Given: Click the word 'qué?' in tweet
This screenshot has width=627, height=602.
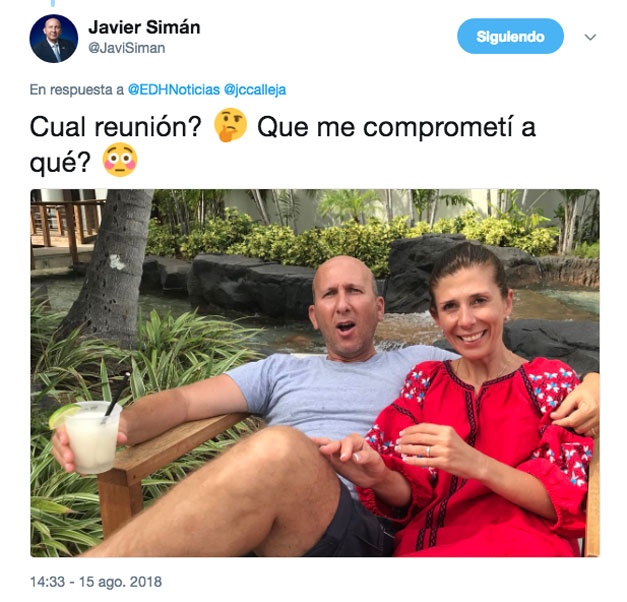Looking at the screenshot, I should point(60,162).
